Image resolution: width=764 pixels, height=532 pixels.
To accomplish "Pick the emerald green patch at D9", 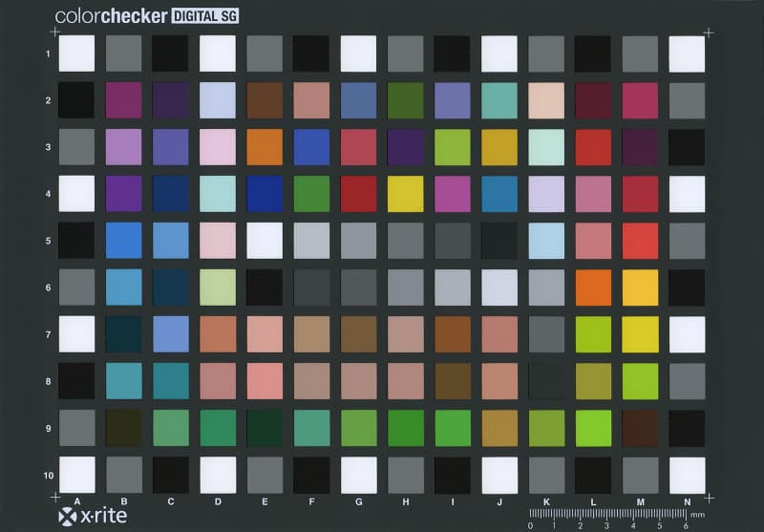I will 218,428.
